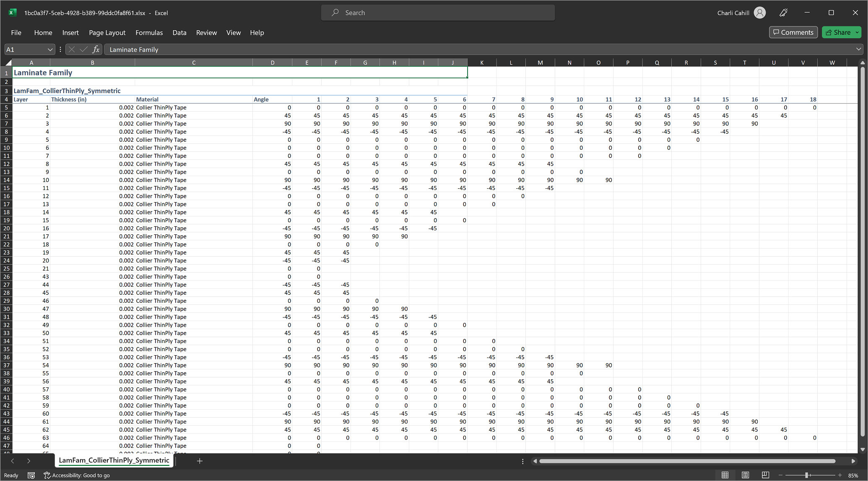The image size is (868, 481).
Task: Click the sheet tab bar splitter dots
Action: click(522, 461)
